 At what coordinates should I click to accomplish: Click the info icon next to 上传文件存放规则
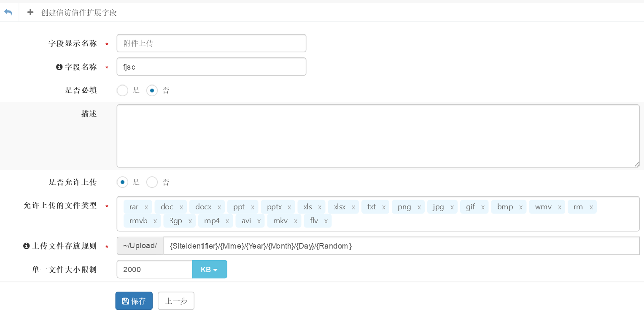click(x=27, y=246)
